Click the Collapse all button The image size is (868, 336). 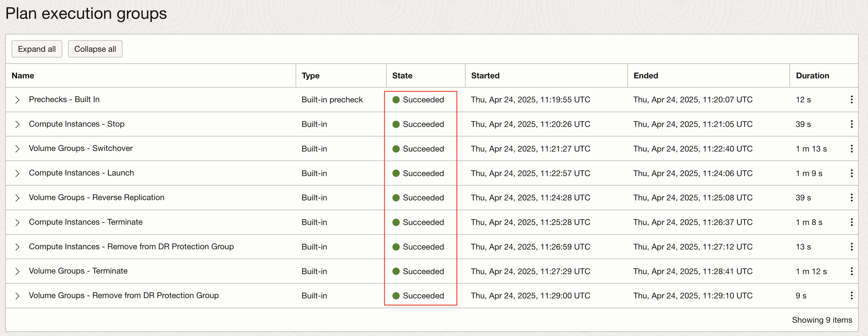tap(95, 49)
